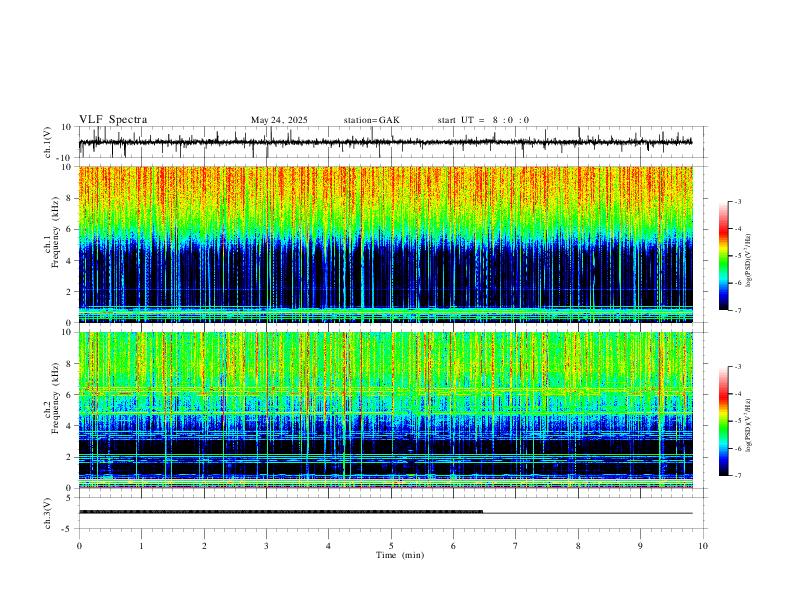Select the 'ch.1(V)' waveform axis label
Image resolution: width=792 pixels, height=612 pixels.
[48, 142]
